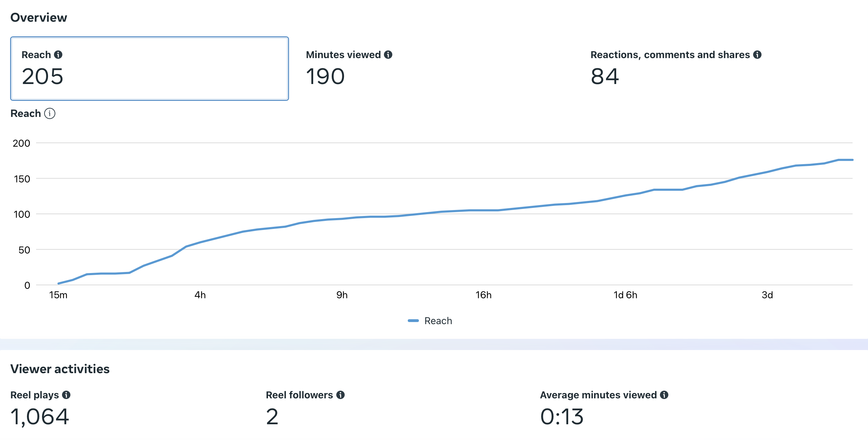Toggle the Reach series in chart legend
Viewport: 868px width, 440px height.
tap(430, 321)
